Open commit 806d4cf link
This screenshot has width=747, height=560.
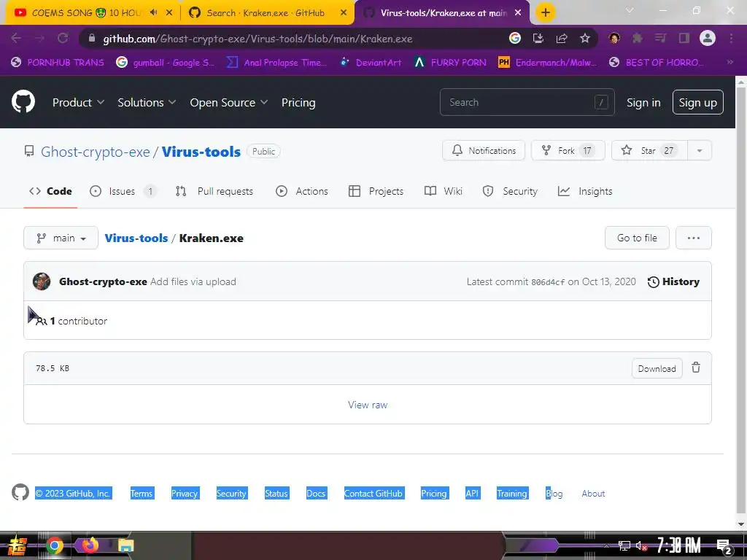(548, 282)
